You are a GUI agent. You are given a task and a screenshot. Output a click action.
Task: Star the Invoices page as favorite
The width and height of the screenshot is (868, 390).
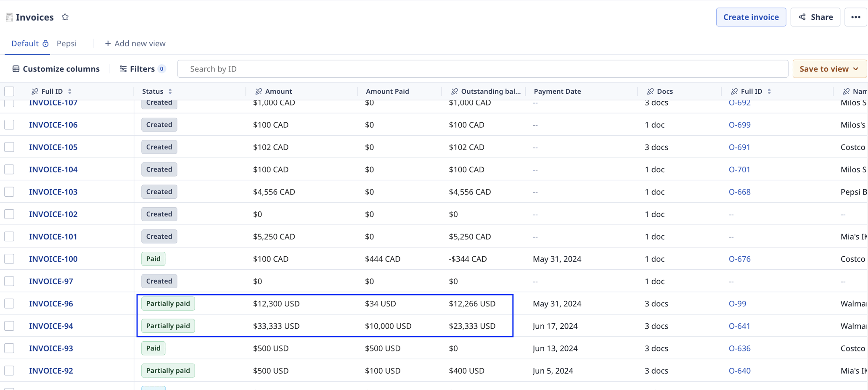click(x=65, y=17)
